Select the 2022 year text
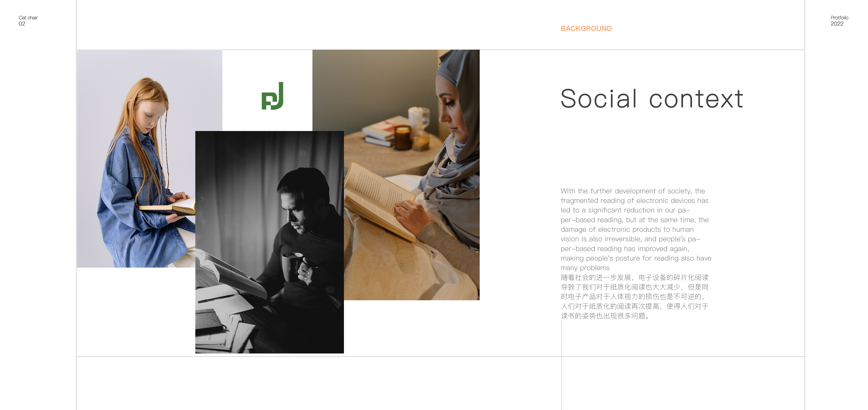Screen dimensions: 868x410 point(837,24)
